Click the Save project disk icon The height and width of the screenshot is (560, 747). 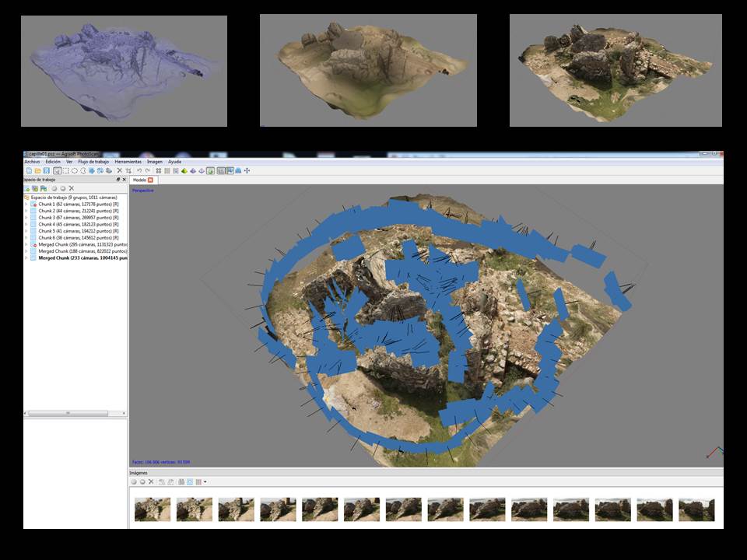click(46, 170)
